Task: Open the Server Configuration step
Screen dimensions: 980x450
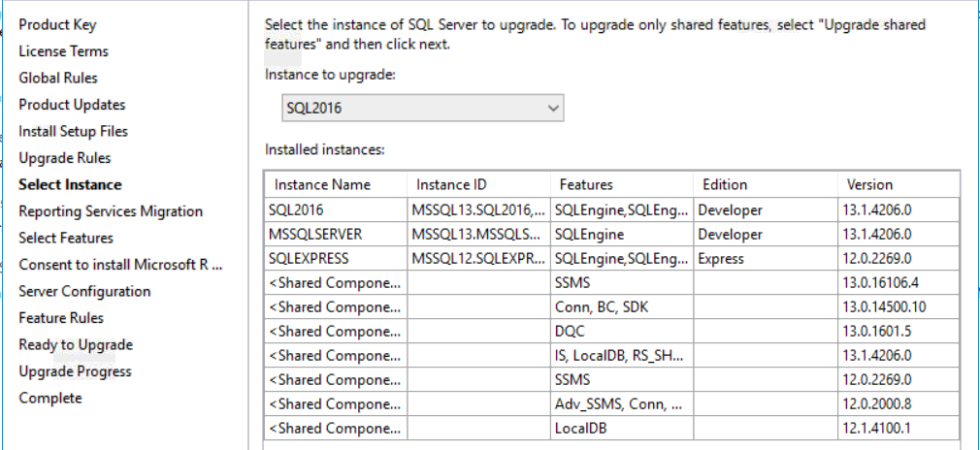Action: coord(85,291)
